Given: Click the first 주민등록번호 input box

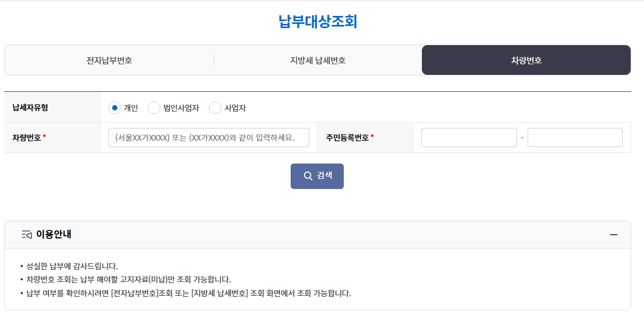Looking at the screenshot, I should coord(469,137).
